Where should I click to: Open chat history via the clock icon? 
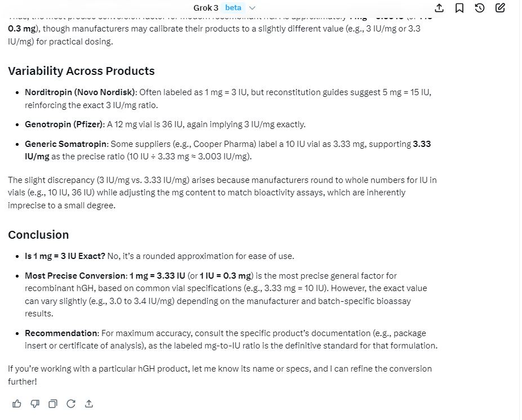(x=479, y=8)
